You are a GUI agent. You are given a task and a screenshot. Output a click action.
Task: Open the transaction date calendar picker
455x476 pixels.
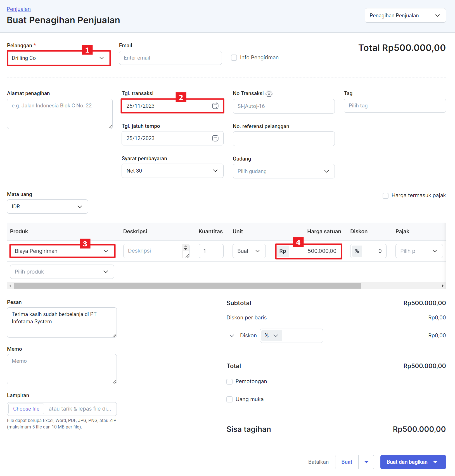coord(215,106)
